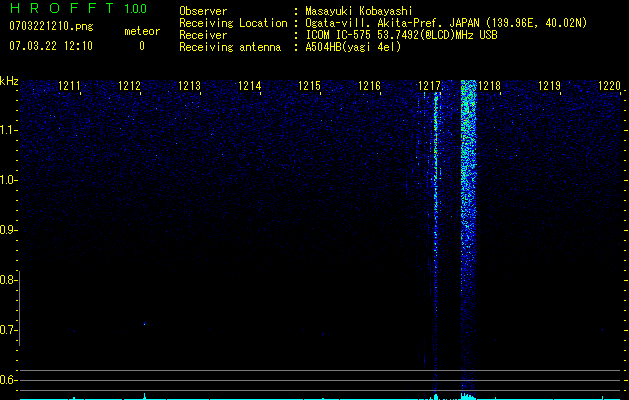Click the 1215 time marker

coord(309,86)
